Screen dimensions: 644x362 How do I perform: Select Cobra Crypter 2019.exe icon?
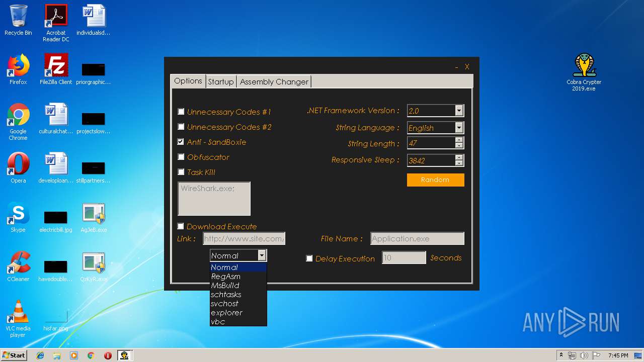(584, 72)
